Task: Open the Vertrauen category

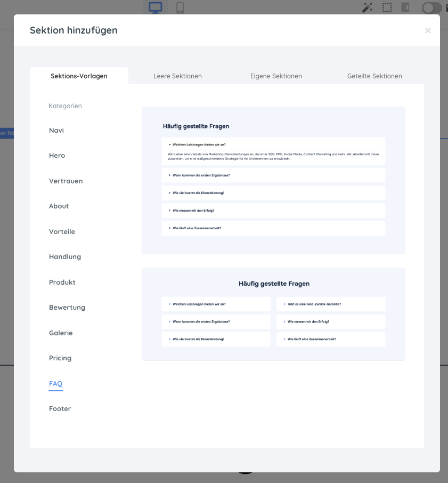Action: pyautogui.click(x=66, y=181)
